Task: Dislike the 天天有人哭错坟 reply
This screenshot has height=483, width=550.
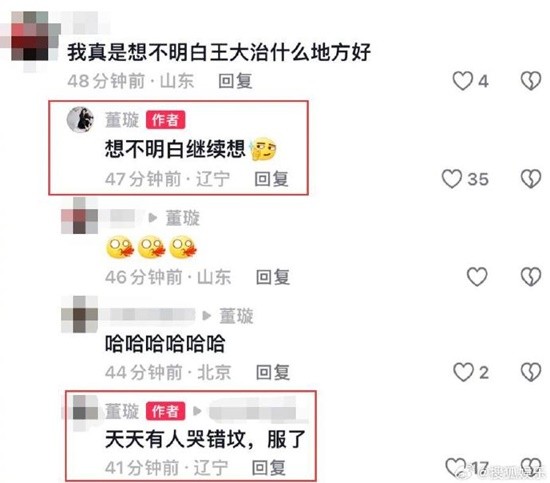Action: (531, 467)
